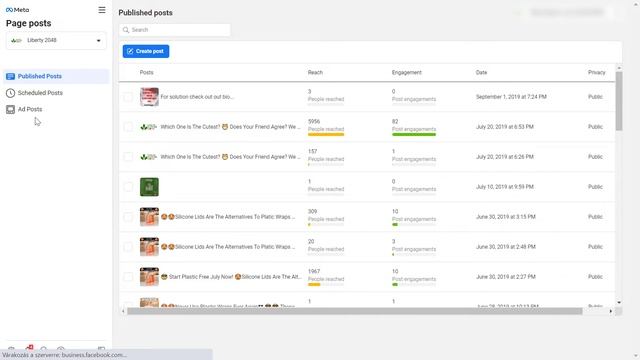Screen dimensions: 640x360
Task: Open thumbnail of 'For solution check out' post
Action: 149,97
